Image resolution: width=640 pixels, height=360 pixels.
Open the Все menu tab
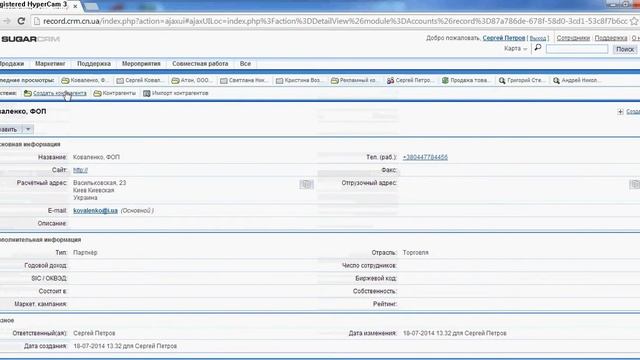[245, 64]
